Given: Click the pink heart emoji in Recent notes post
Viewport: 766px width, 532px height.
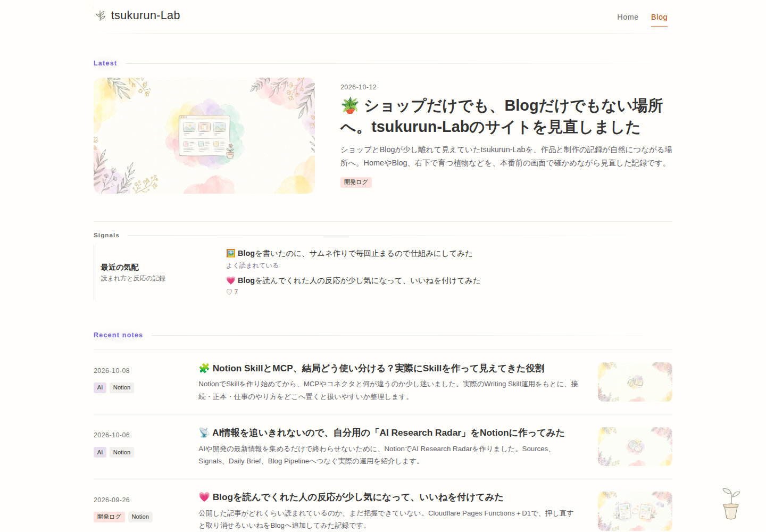Looking at the screenshot, I should pos(204,497).
